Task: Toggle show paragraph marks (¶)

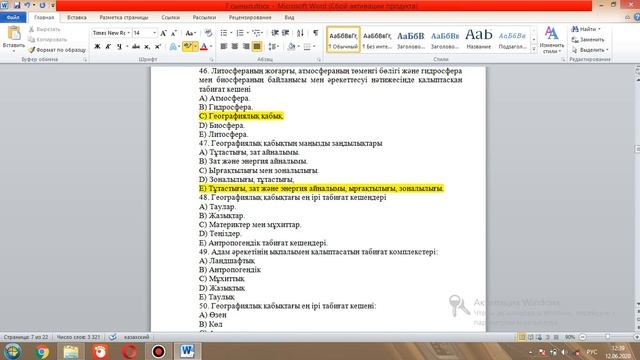Action: coord(316,33)
